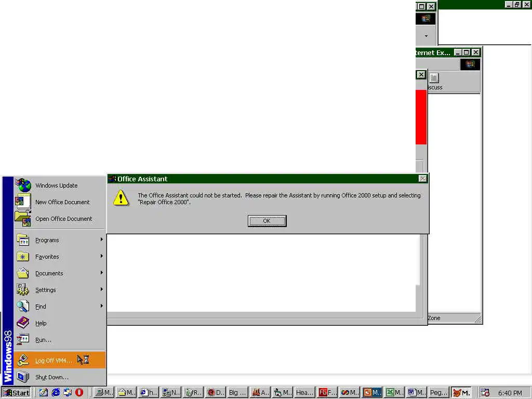532x399 pixels.
Task: Switch to the Peg... taskbar button
Action: (x=438, y=393)
